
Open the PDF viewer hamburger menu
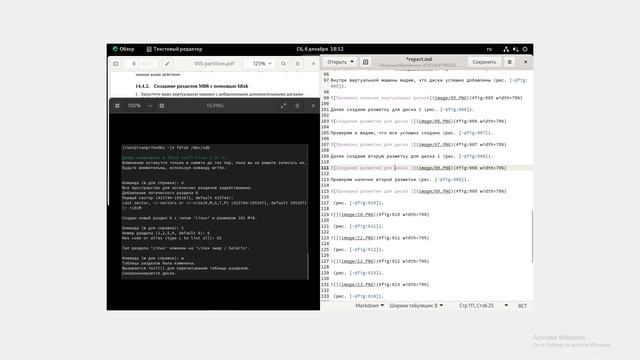(298, 64)
